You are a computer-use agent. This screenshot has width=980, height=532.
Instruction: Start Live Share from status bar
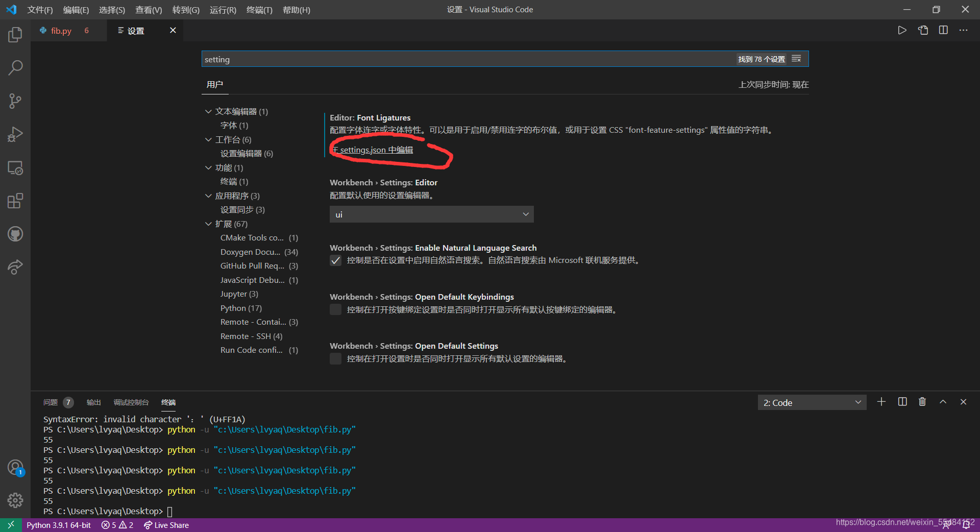(166, 525)
